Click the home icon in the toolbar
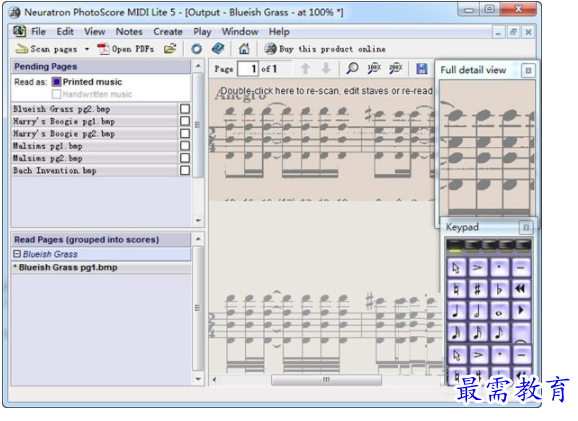This screenshot has height=421, width=578. [x=244, y=49]
